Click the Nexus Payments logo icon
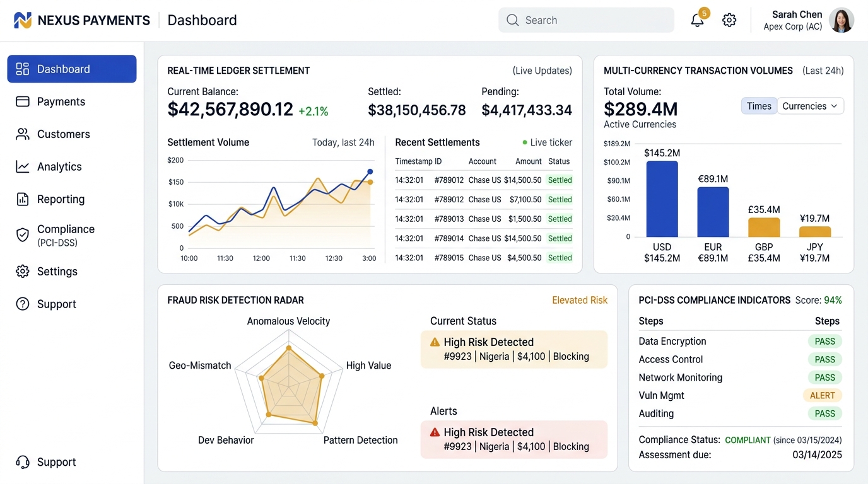Screen dimensions: 868x484 click(23, 20)
